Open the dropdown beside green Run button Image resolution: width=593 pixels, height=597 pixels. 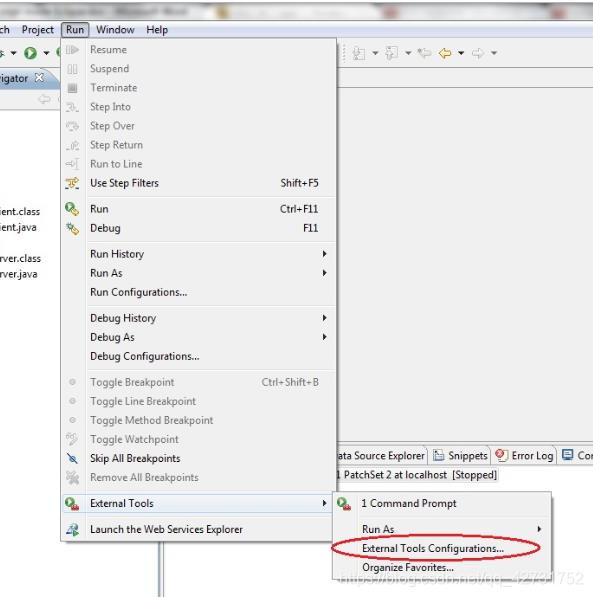[46, 53]
